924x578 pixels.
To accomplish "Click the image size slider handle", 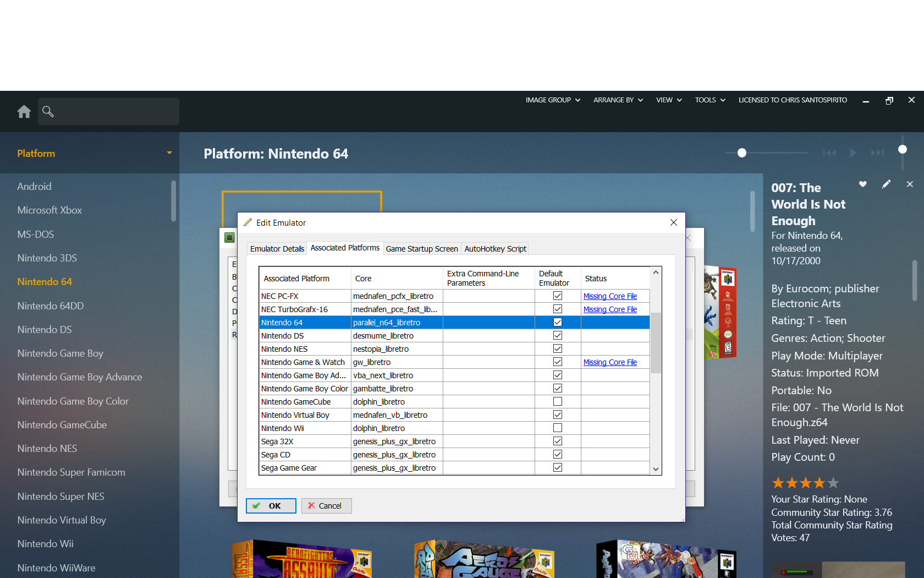I will tap(742, 152).
